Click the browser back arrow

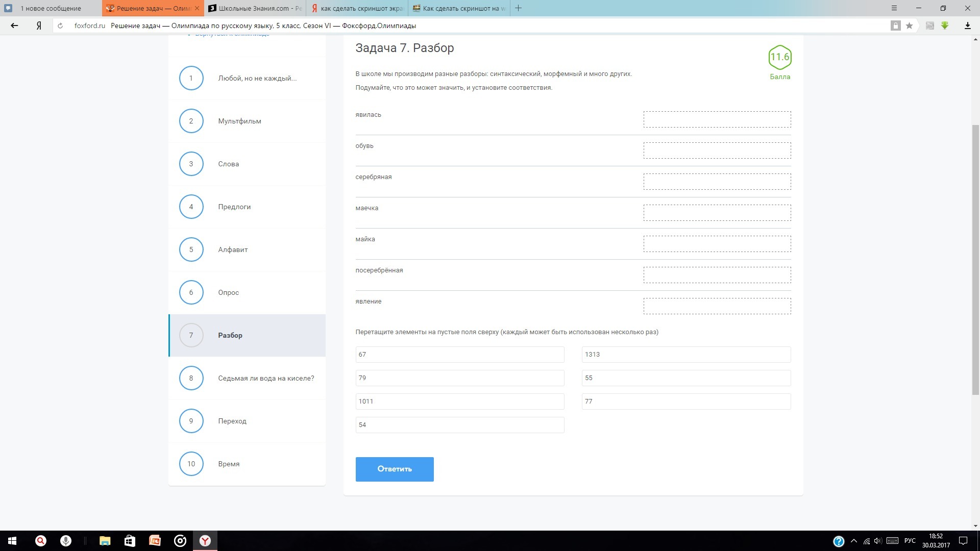click(x=14, y=26)
